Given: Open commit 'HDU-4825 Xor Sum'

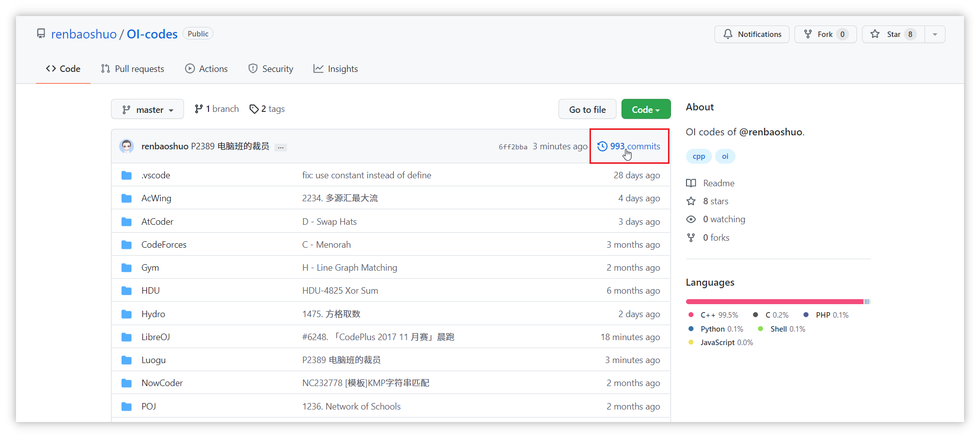Looking at the screenshot, I should coord(340,291).
